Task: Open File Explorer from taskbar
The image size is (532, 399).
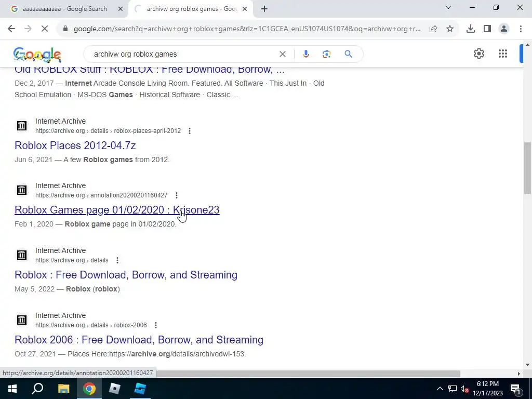Action: click(63, 389)
